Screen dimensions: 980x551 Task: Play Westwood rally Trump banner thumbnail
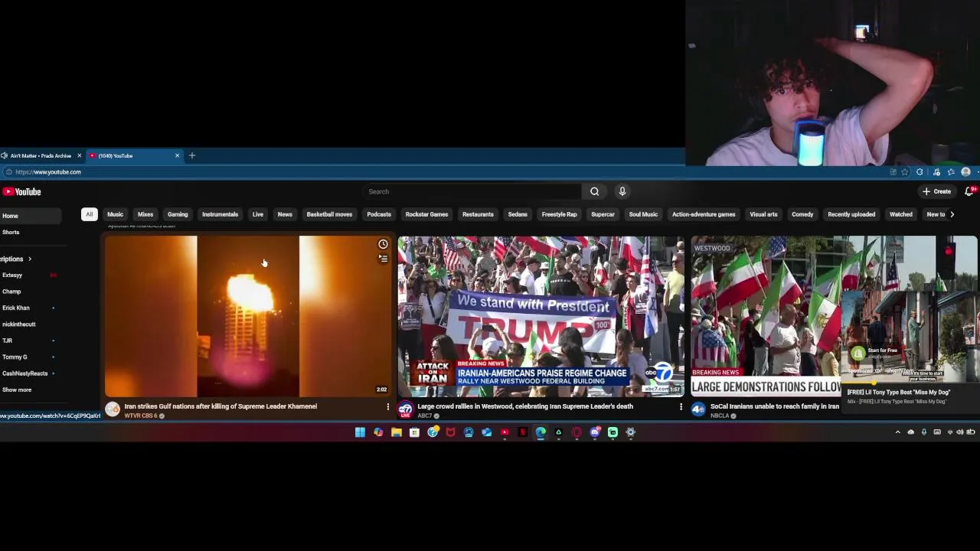pyautogui.click(x=541, y=316)
